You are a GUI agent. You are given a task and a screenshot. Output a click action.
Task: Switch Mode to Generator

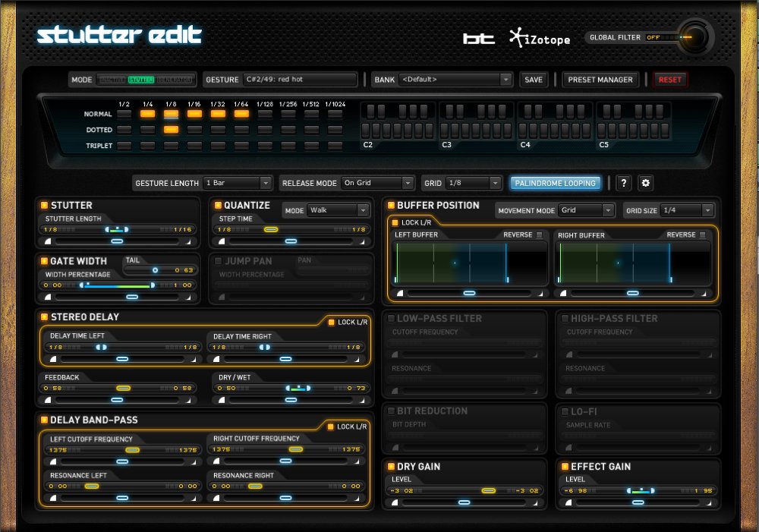point(175,80)
